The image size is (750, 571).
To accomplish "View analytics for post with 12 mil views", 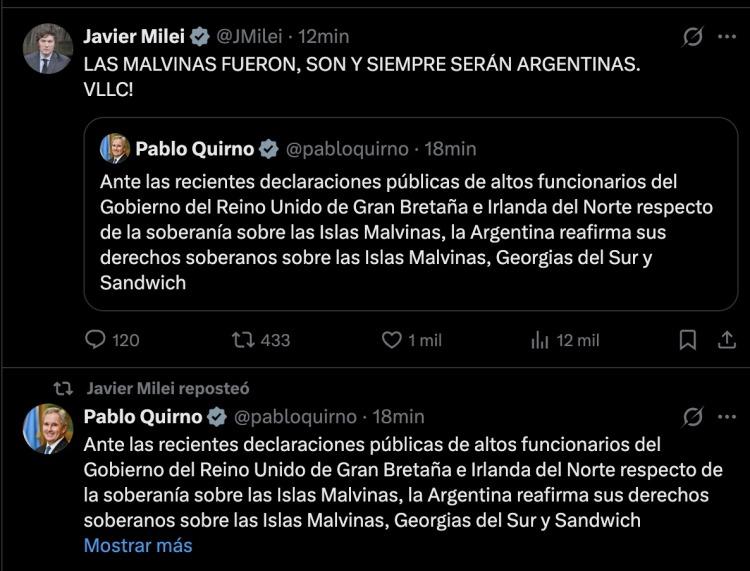I will coord(540,340).
